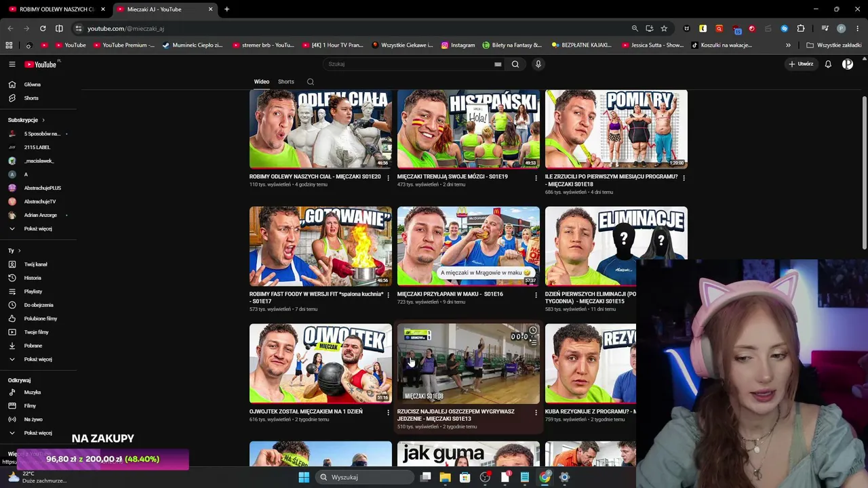
Task: Open the YouTube guide hamburger menu
Action: tap(12, 64)
